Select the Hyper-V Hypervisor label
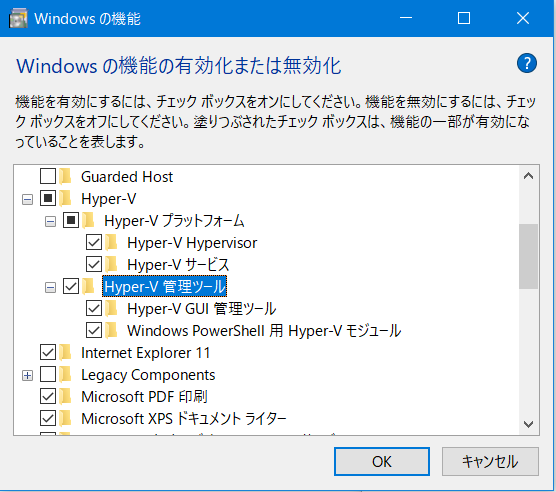The height and width of the screenshot is (492, 556). pos(192,243)
